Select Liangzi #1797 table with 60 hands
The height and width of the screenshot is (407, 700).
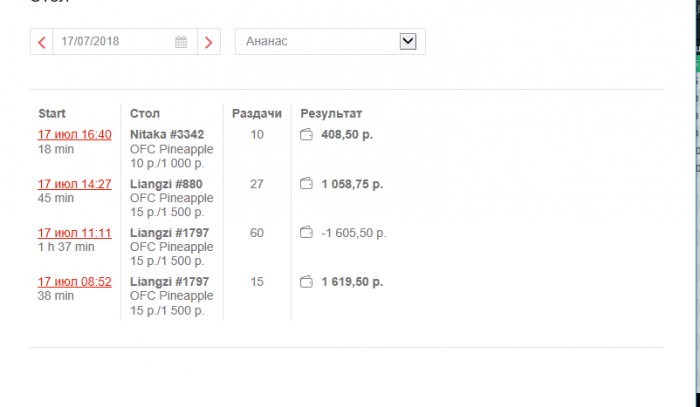click(169, 233)
